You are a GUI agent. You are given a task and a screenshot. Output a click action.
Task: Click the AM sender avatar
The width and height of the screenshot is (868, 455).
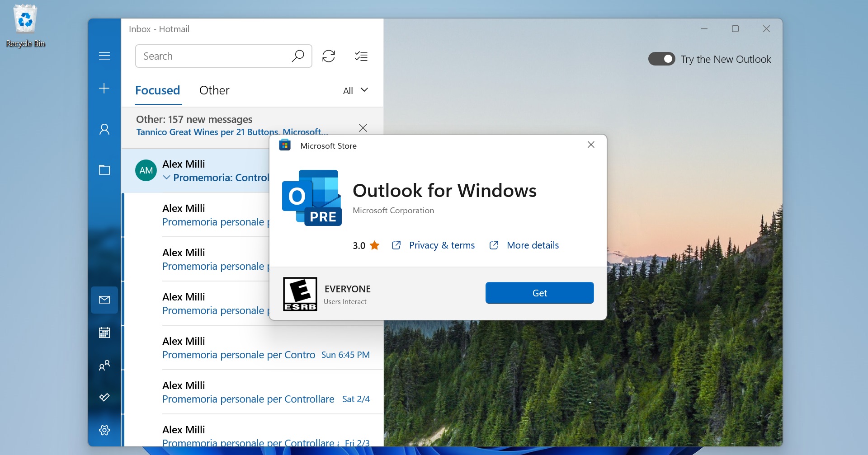146,170
